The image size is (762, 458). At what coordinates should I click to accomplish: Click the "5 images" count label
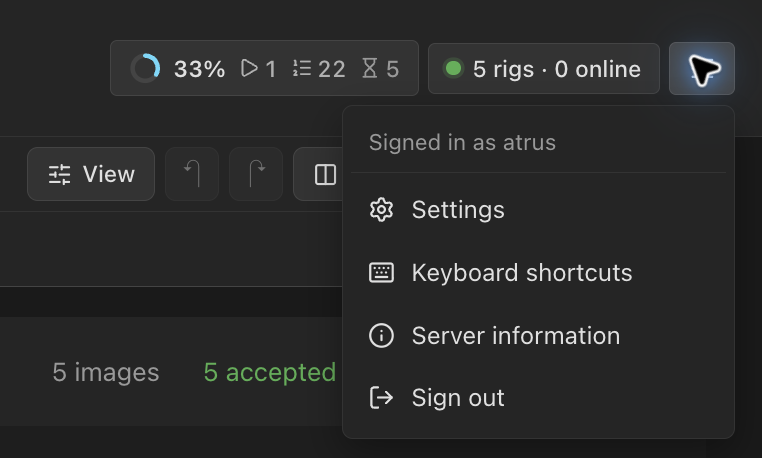[106, 372]
